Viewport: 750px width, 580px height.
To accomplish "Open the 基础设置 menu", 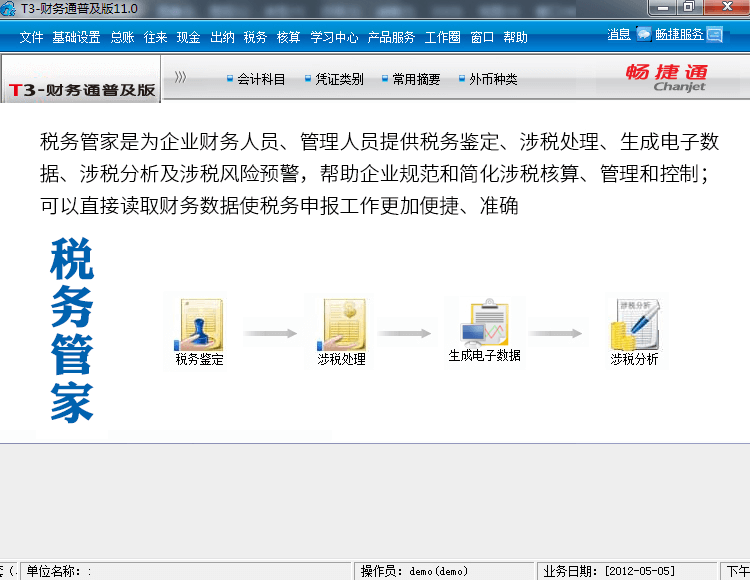I will [76, 37].
